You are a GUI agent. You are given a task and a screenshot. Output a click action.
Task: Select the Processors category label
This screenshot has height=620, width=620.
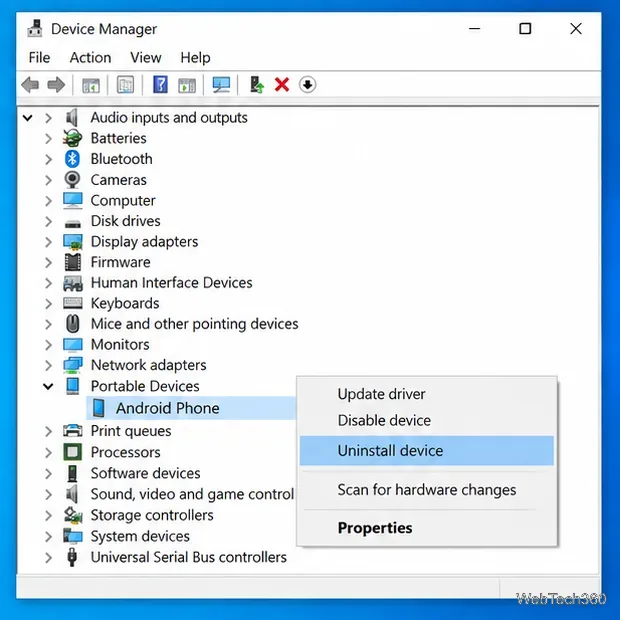[125, 452]
